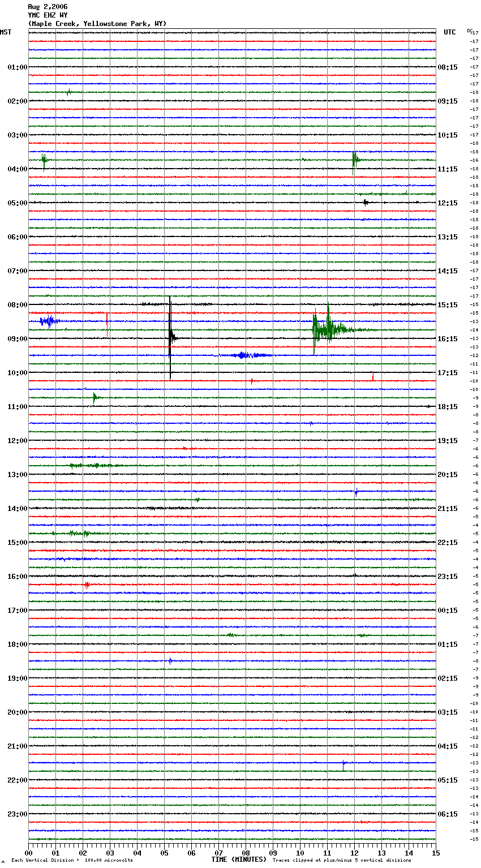Select the "15:00" MST row label

tap(18, 543)
